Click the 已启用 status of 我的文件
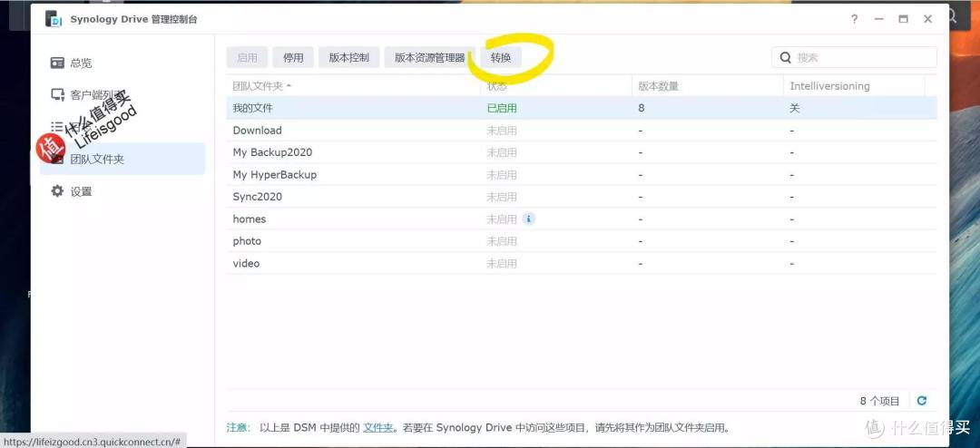This screenshot has width=980, height=448. [x=502, y=108]
